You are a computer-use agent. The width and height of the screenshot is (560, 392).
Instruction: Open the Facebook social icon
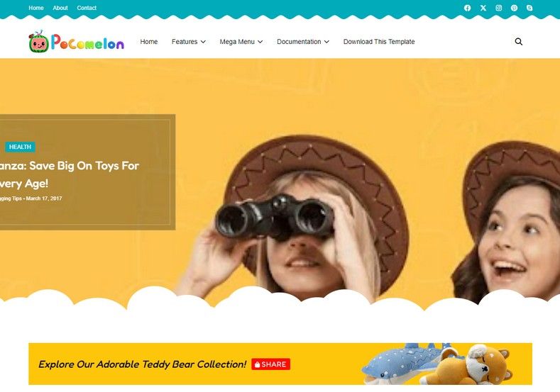[467, 8]
